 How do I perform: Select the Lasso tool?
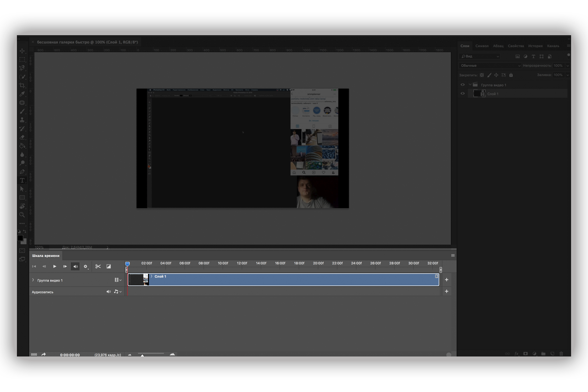click(x=22, y=68)
